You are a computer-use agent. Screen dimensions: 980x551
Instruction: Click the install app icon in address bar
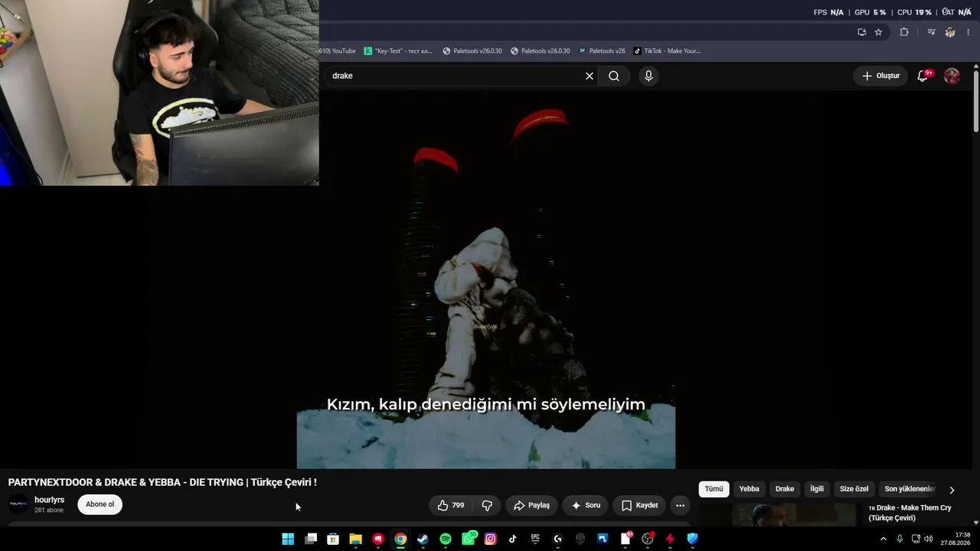click(x=861, y=32)
